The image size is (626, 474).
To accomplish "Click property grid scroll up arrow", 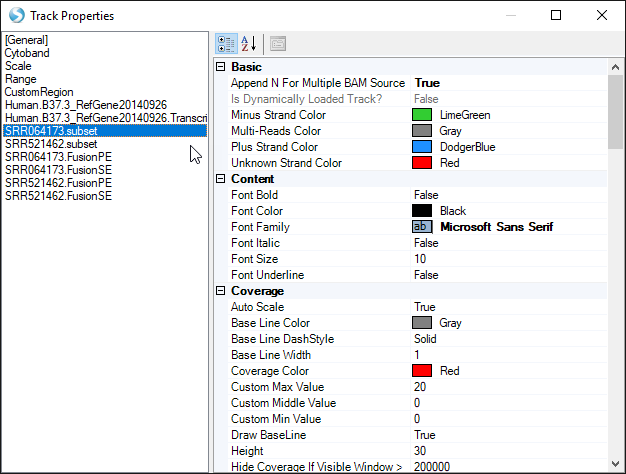I will (x=615, y=67).
